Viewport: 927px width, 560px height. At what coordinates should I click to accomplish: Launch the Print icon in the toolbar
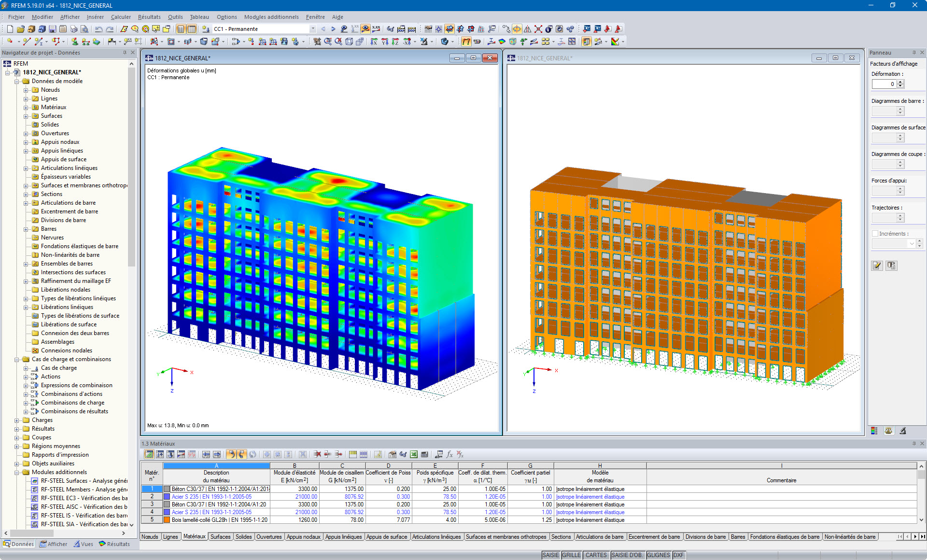click(73, 29)
